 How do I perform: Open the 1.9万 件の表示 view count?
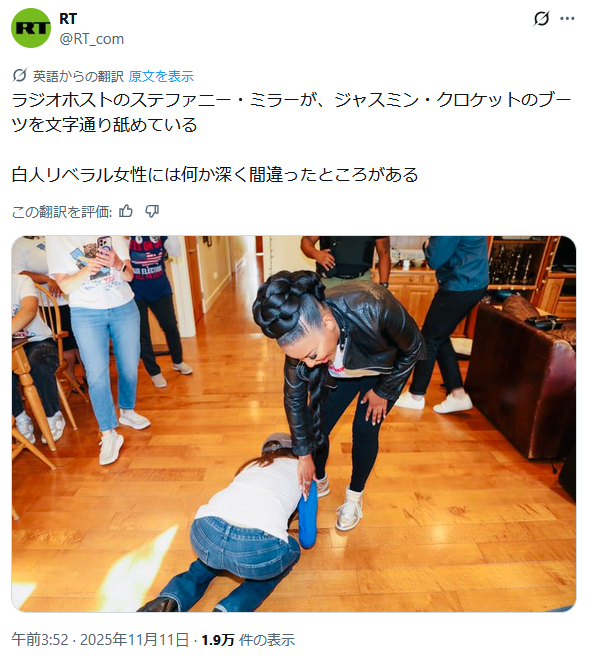248,640
